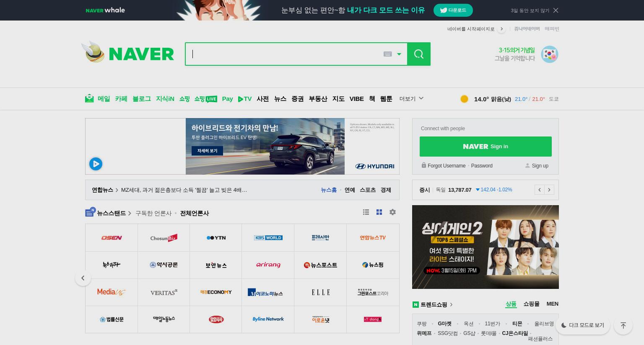Open the 연예 news link
Screen dimensions: 644x345
[x=350, y=190]
